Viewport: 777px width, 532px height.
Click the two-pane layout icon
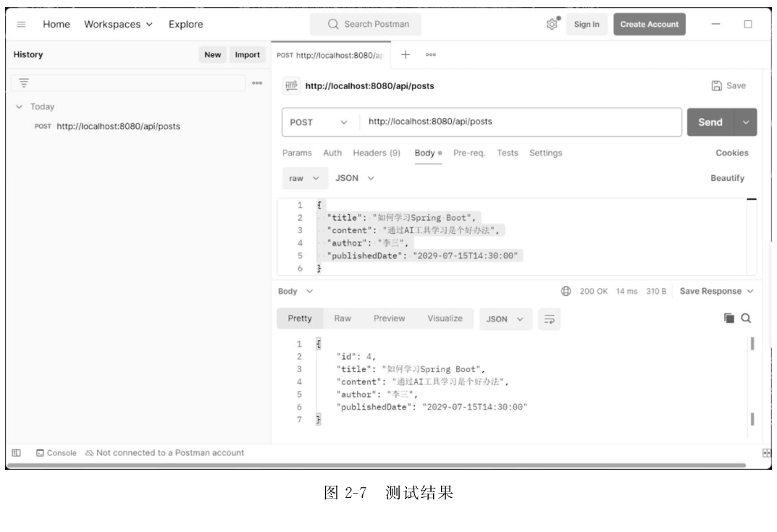point(767,453)
